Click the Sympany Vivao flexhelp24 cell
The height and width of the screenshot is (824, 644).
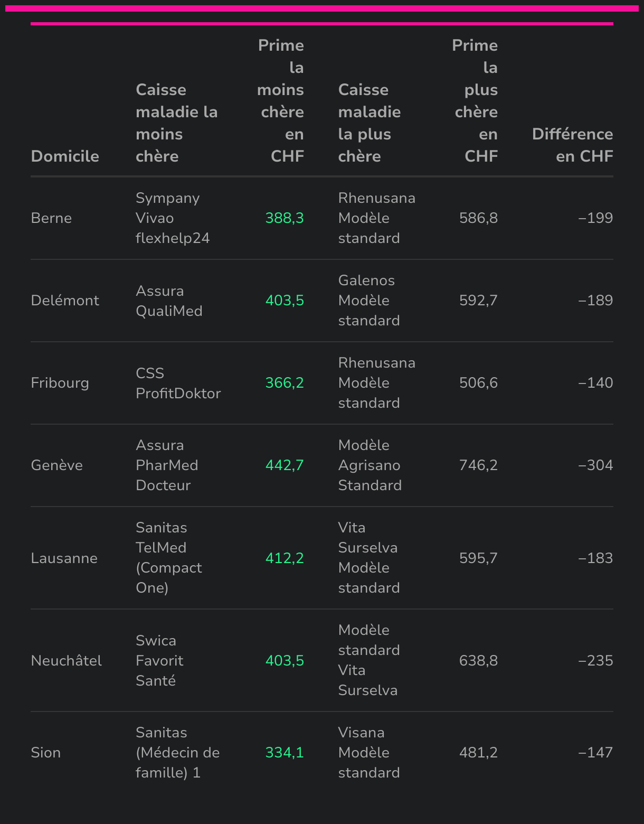[173, 218]
